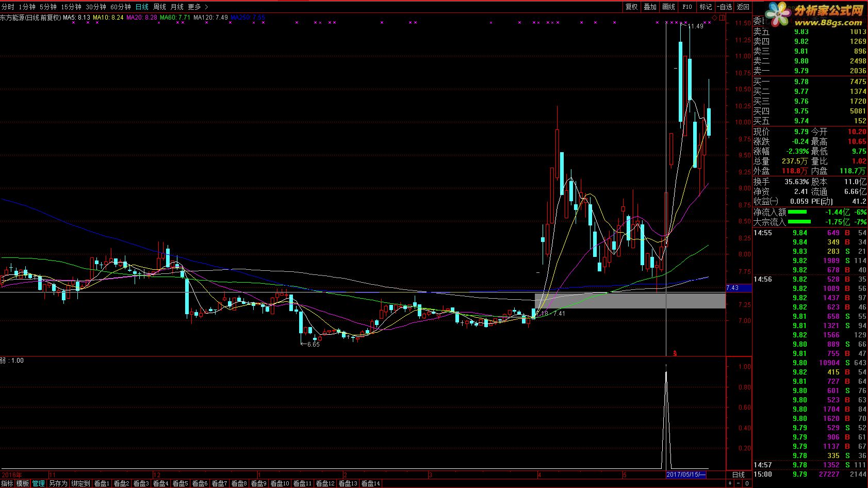Screen dimensions: 868x488
Task: Click the 标记 mark button
Action: click(x=706, y=7)
